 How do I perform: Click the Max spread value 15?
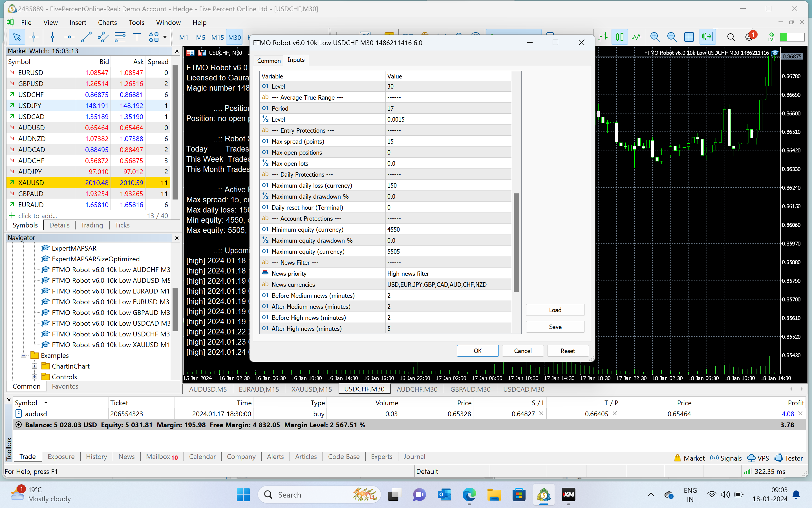448,141
